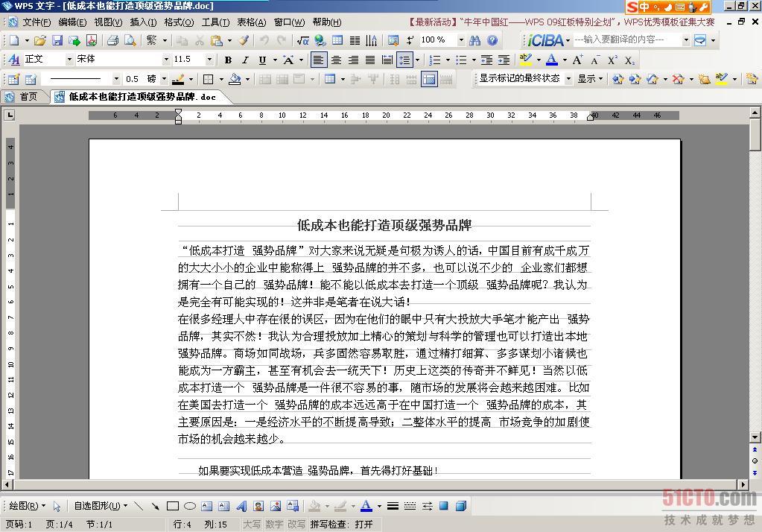
Task: Create a new blank document
Action: pyautogui.click(x=14, y=40)
